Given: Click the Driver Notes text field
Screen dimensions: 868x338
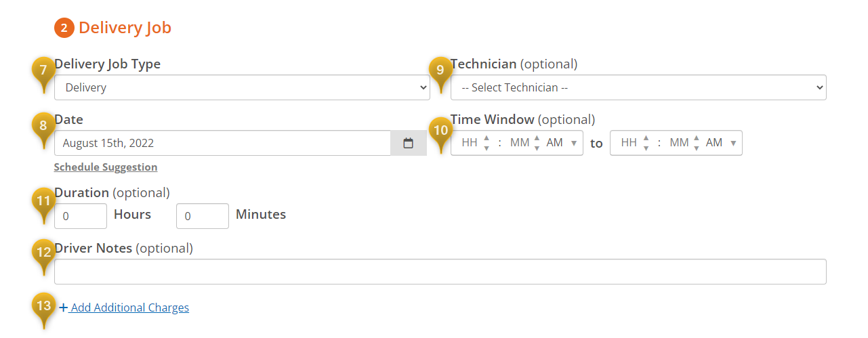Looking at the screenshot, I should point(440,272).
